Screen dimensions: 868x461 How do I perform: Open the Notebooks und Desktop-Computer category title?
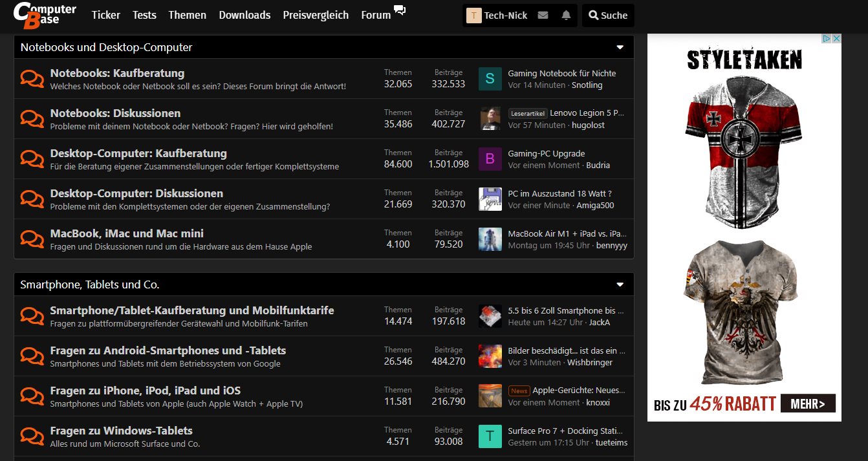coord(106,47)
